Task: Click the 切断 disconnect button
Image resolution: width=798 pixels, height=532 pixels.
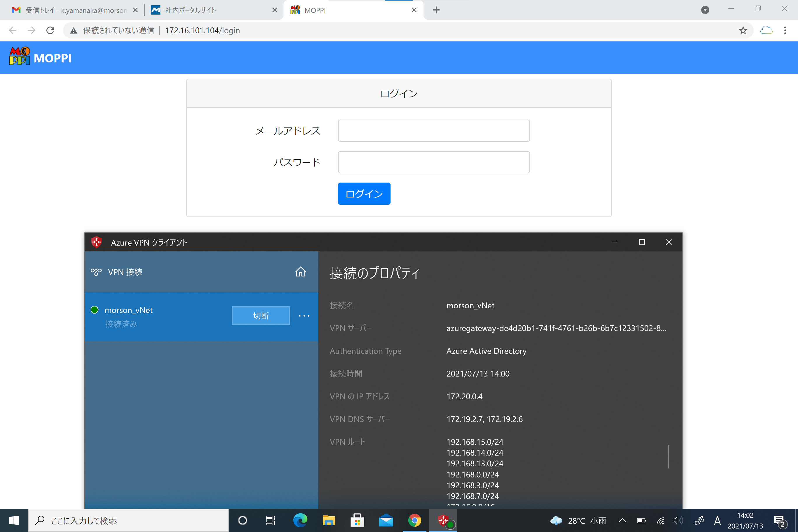Action: pos(260,316)
